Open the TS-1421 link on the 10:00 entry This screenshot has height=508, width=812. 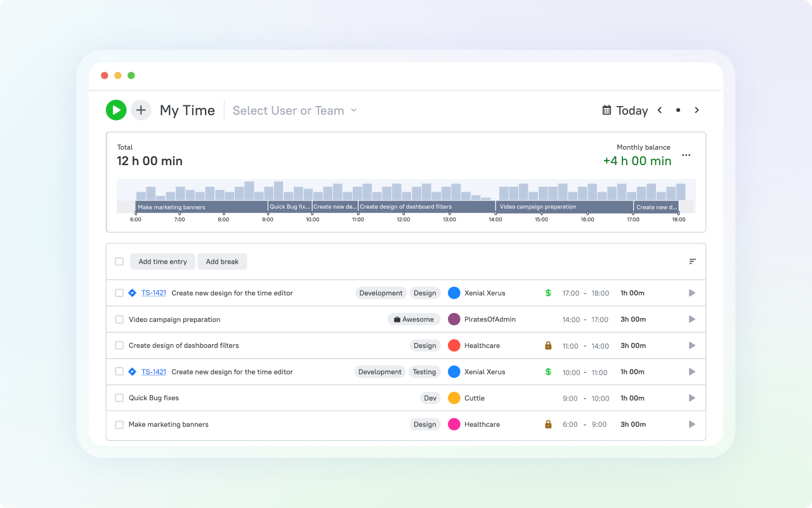(154, 371)
